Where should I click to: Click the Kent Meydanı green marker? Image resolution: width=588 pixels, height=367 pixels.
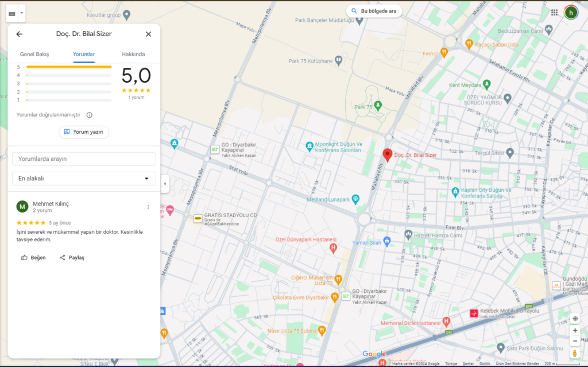pos(486,84)
